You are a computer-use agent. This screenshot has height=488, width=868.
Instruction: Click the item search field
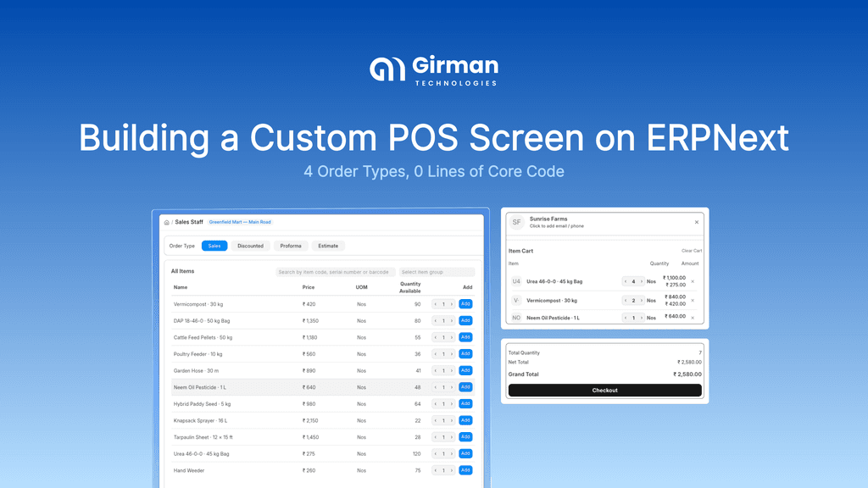point(336,272)
